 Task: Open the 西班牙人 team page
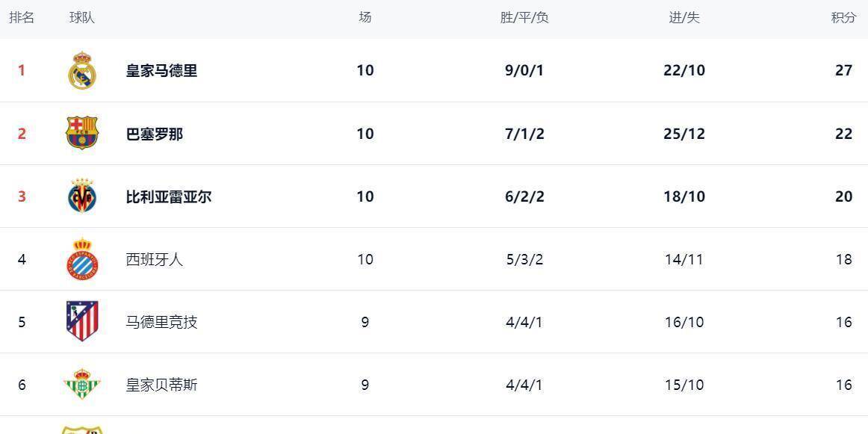(x=154, y=260)
